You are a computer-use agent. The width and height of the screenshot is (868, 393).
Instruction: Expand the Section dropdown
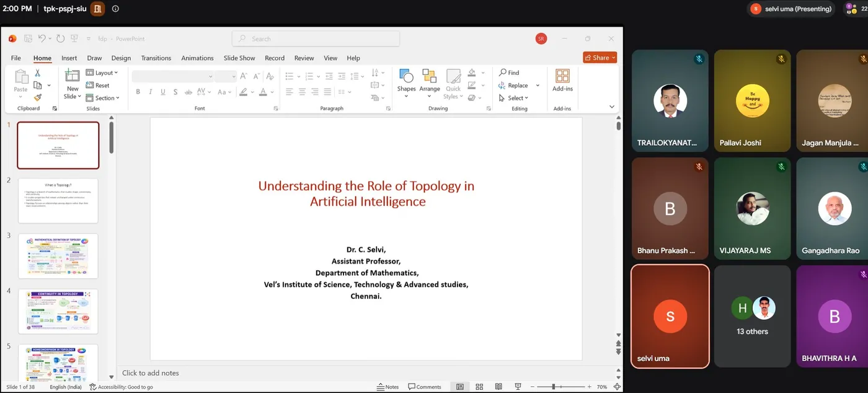(102, 98)
